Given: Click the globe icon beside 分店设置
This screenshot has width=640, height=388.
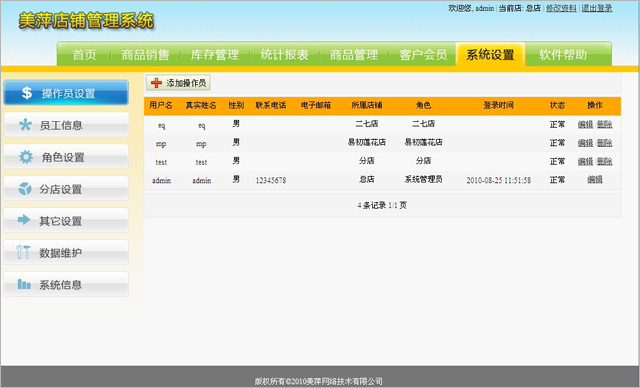Looking at the screenshot, I should point(25,188).
